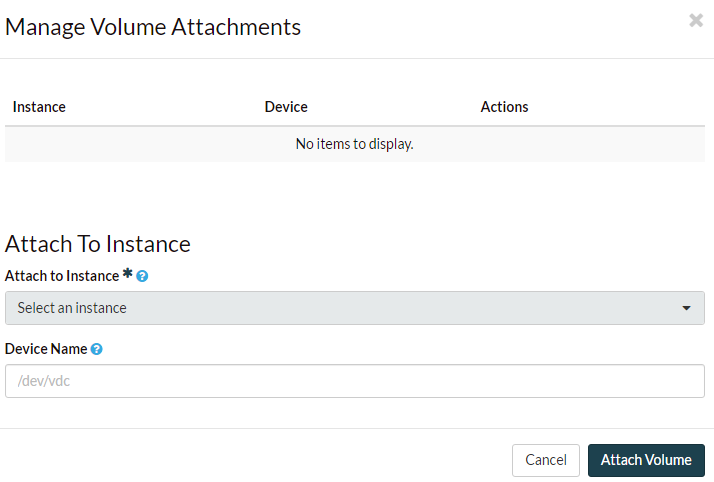714x482 pixels.
Task: Click the Attach Volume button
Action: tap(646, 460)
